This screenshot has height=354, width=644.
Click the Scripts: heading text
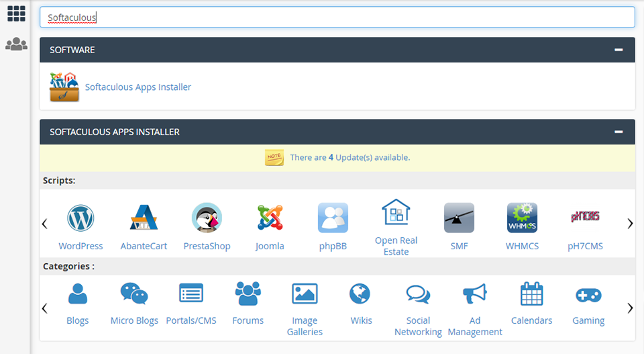pos(59,181)
